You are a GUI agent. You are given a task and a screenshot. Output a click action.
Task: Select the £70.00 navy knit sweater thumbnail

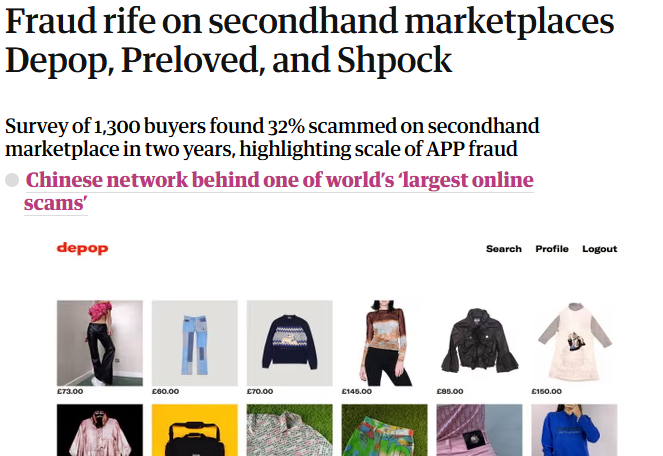pyautogui.click(x=288, y=343)
